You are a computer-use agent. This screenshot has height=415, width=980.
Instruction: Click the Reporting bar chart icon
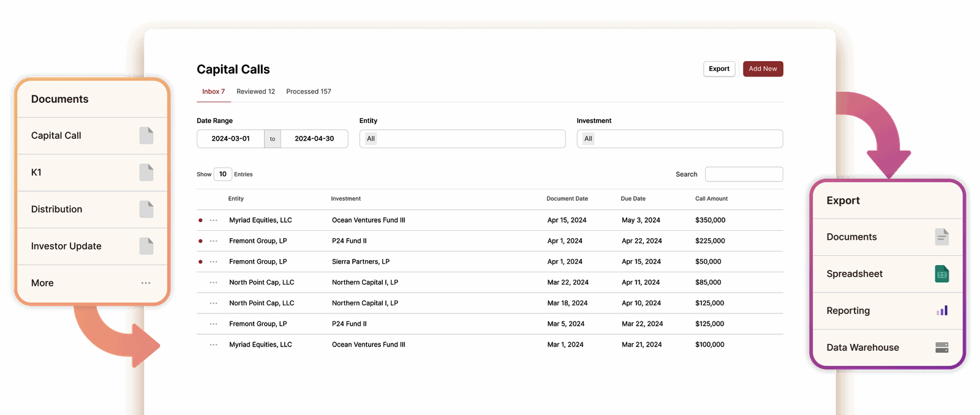pos(942,311)
